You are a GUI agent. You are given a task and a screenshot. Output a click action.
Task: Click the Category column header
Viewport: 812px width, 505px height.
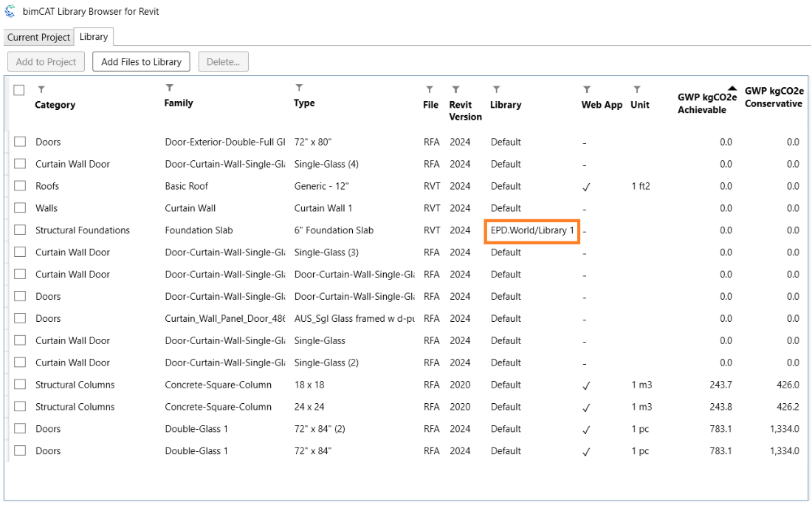pos(55,105)
